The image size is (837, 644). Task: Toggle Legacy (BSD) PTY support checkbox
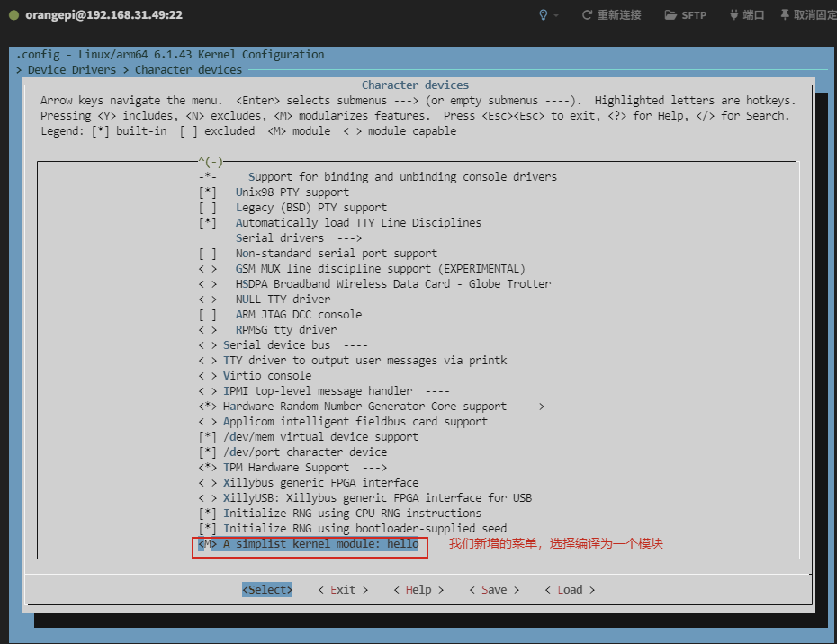pos(207,208)
